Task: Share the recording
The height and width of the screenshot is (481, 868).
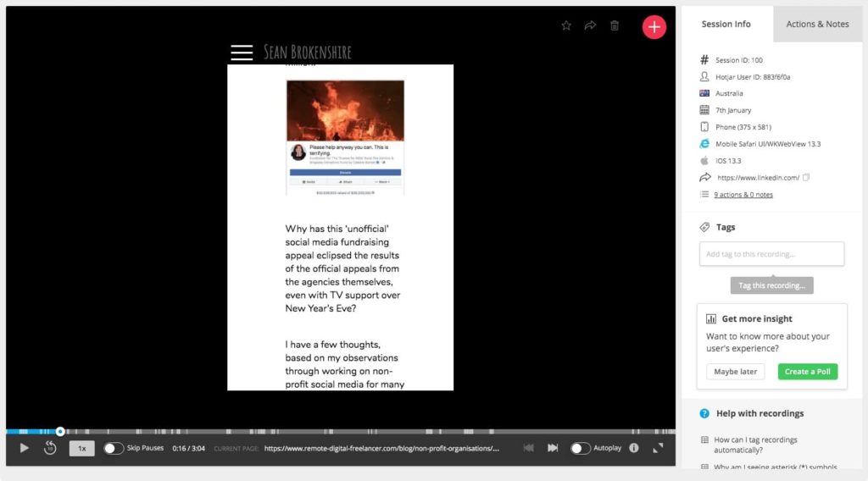Action: tap(590, 25)
